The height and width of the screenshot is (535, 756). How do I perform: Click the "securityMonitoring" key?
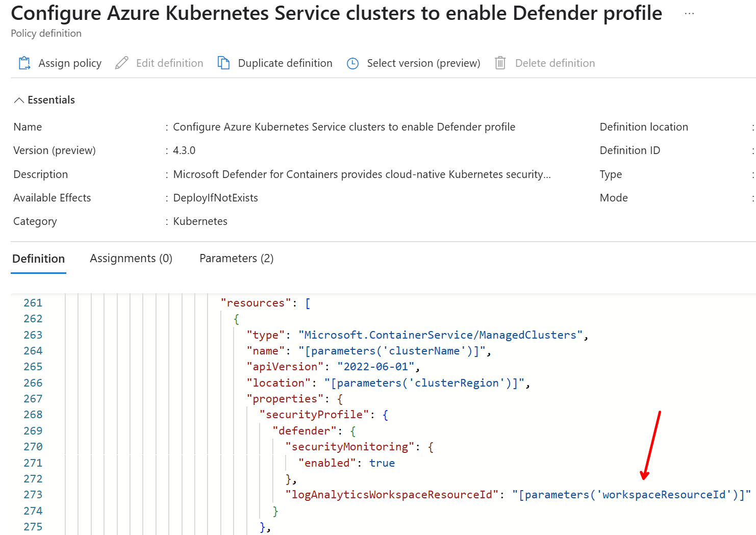point(350,447)
